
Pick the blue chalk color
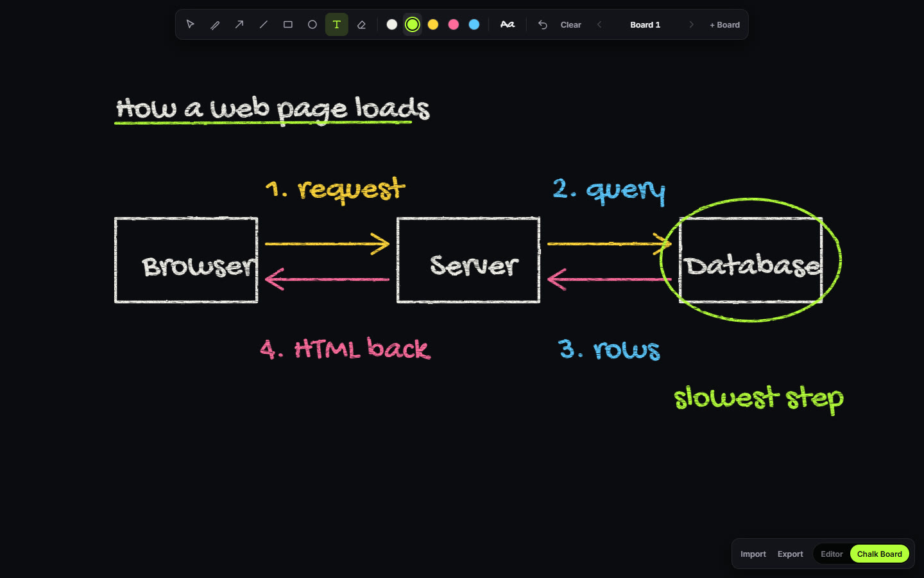click(474, 24)
